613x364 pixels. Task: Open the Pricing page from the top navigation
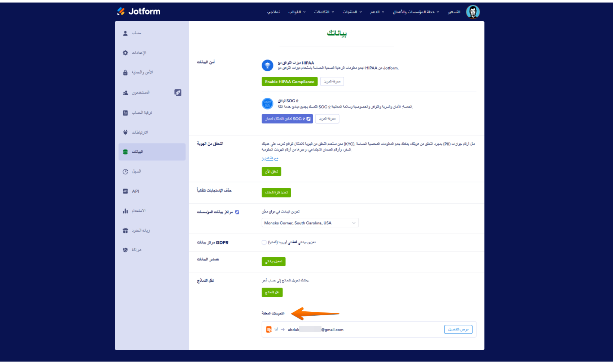pos(454,12)
